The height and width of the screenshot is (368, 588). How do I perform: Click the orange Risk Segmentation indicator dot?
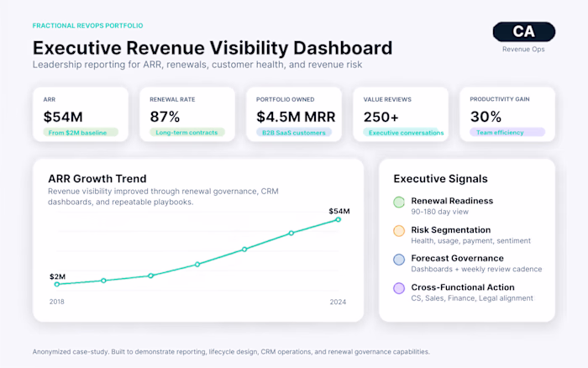399,231
